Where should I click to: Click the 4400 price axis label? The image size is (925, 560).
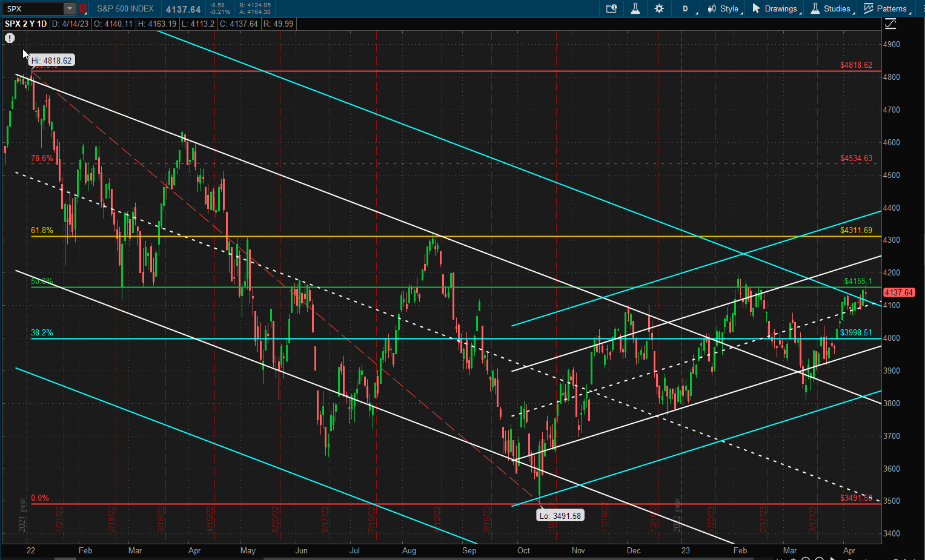pyautogui.click(x=891, y=208)
